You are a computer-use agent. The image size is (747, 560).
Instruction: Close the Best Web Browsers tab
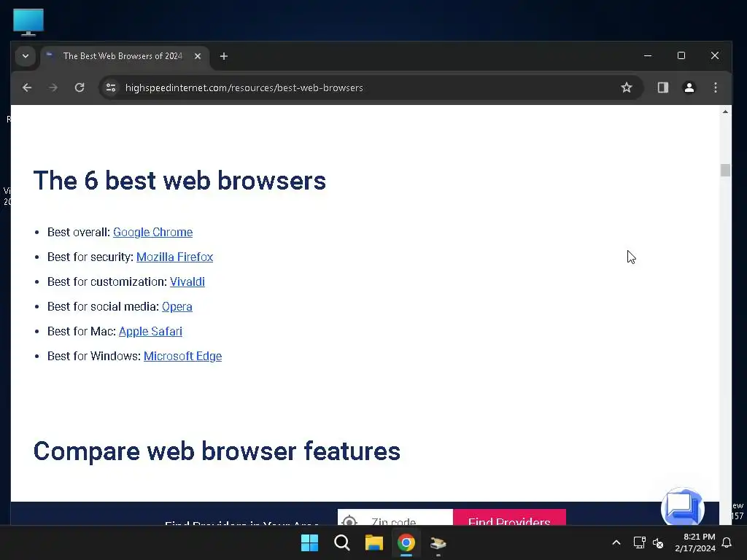(198, 56)
